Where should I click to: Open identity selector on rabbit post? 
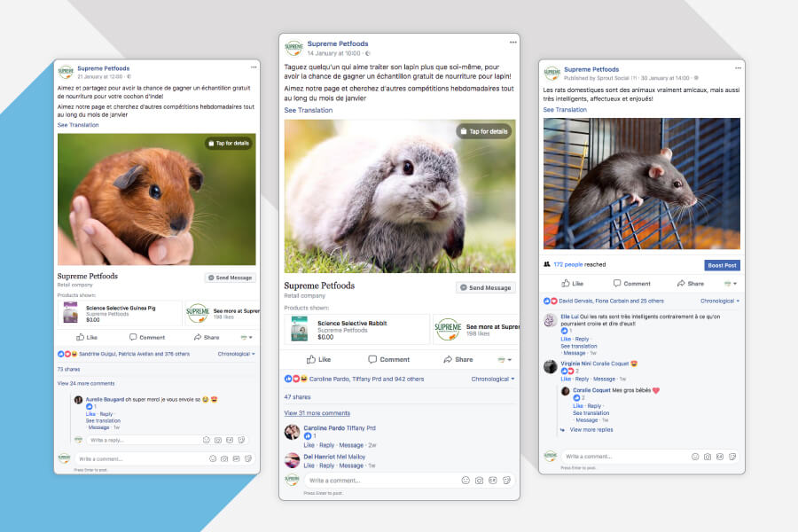coord(505,359)
